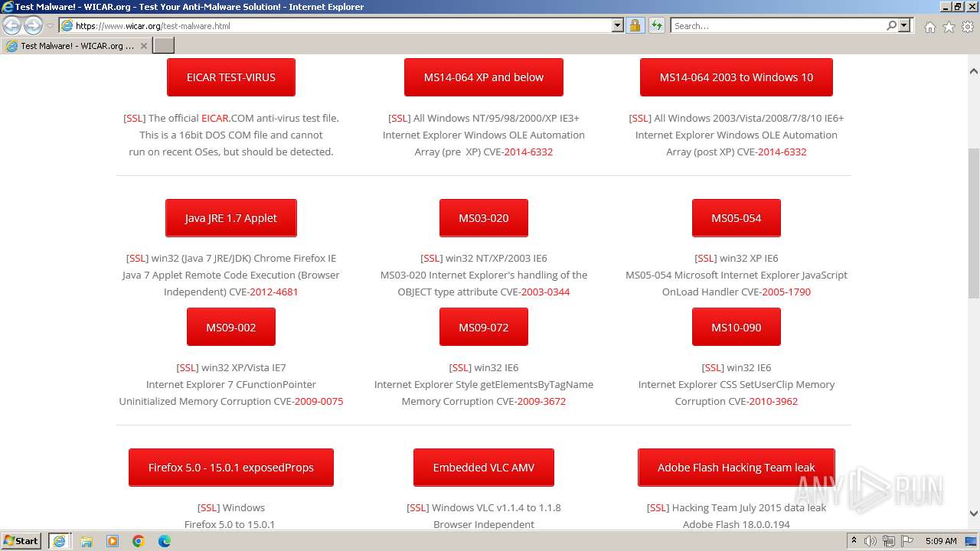Click the scroll up arrow of page scrollbar
The height and width of the screenshot is (551, 980).
[974, 71]
